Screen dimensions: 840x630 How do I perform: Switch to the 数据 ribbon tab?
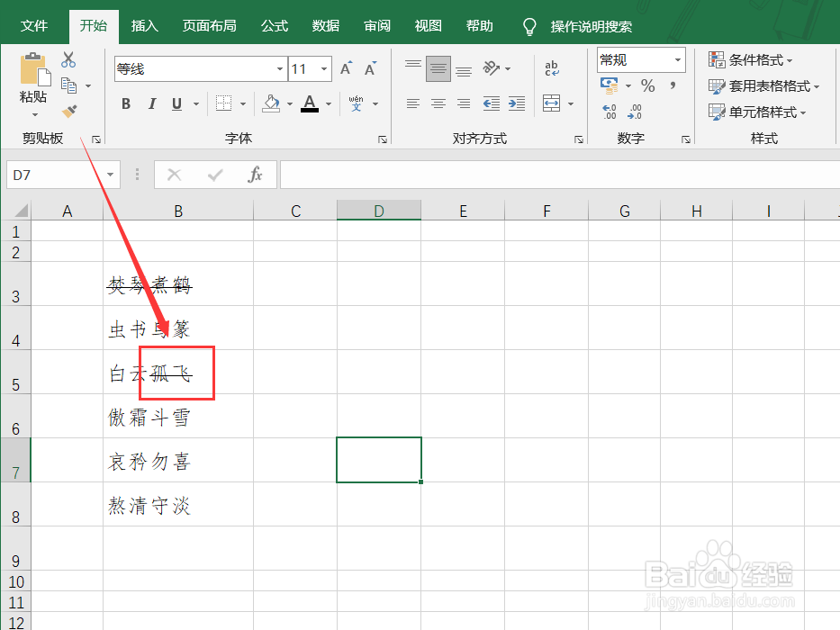[x=326, y=26]
